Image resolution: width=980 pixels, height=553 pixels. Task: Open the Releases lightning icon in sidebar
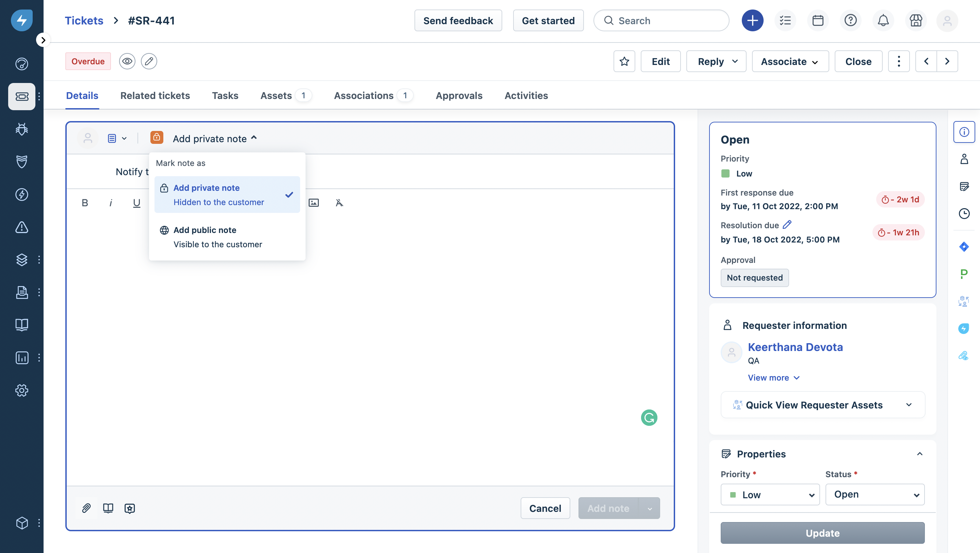[22, 194]
